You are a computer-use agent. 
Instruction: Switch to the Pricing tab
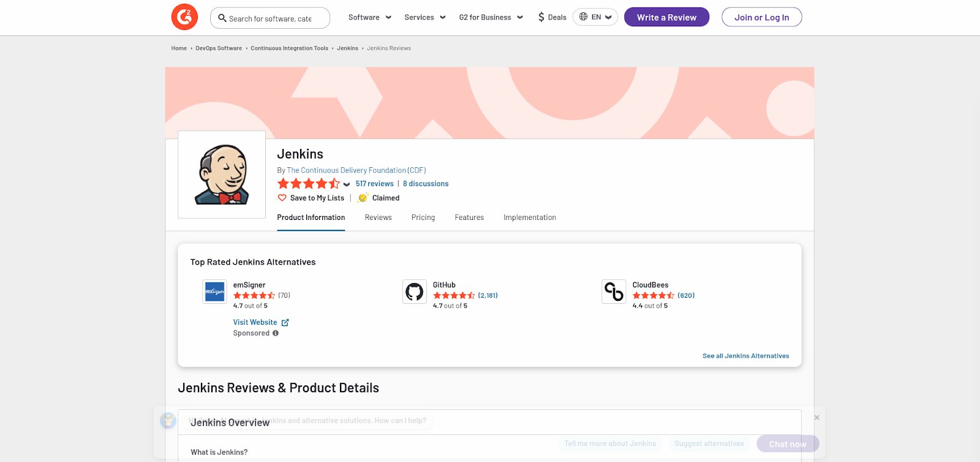423,218
